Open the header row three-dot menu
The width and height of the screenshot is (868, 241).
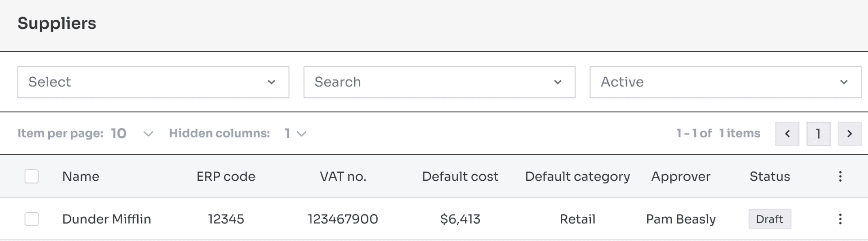[x=840, y=176]
